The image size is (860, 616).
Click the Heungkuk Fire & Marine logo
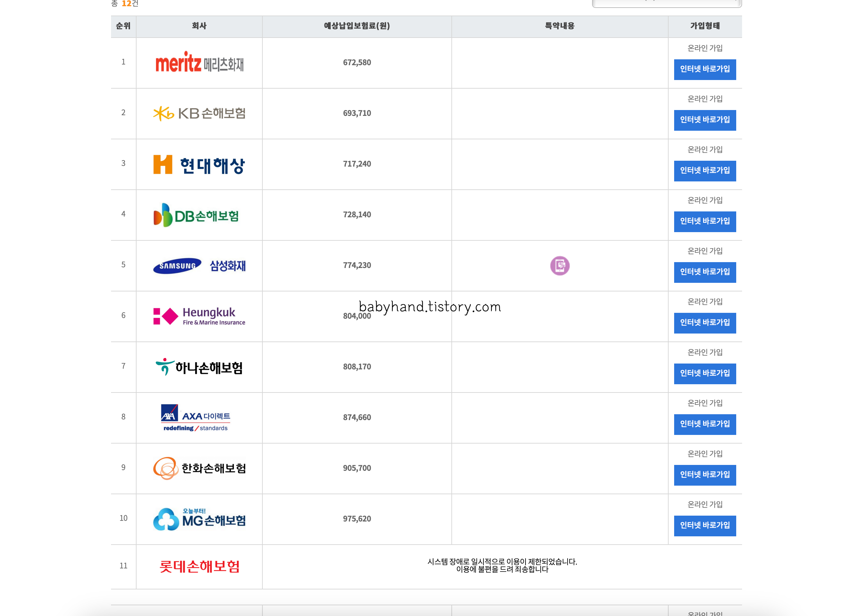199,316
